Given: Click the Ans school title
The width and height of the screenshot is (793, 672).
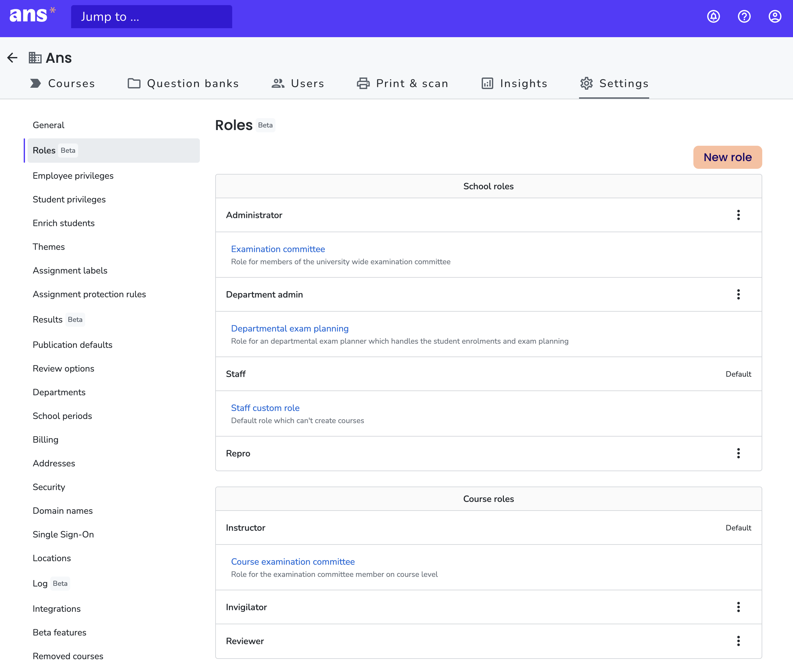Looking at the screenshot, I should 59,58.
